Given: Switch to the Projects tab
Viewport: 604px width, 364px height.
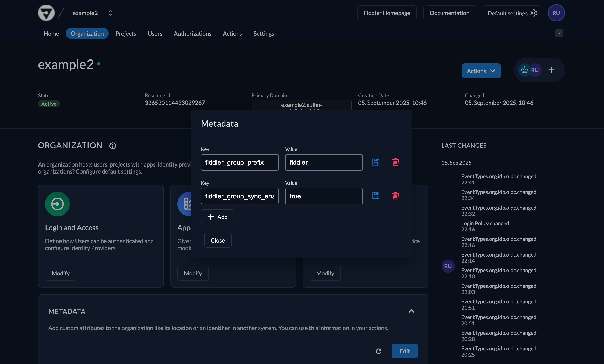Looking at the screenshot, I should [126, 34].
